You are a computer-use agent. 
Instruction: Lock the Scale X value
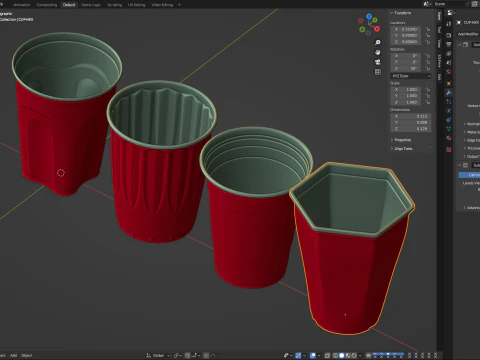point(428,90)
